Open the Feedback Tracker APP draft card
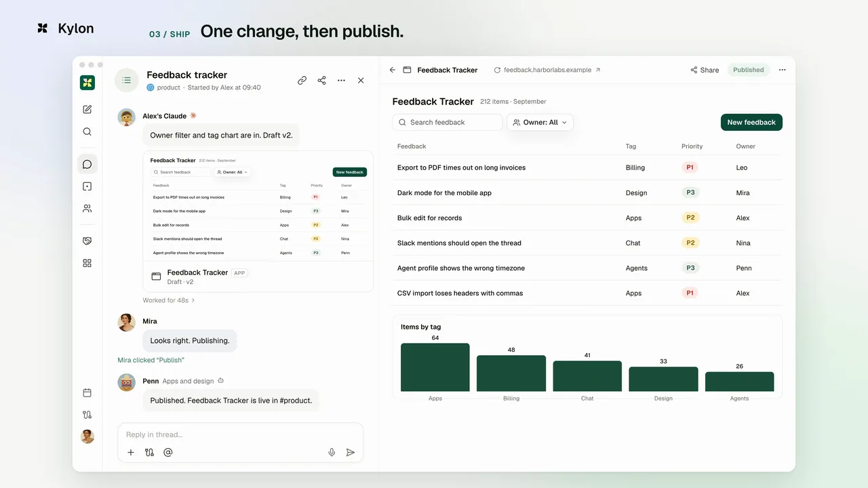The height and width of the screenshot is (488, 868). click(x=258, y=277)
